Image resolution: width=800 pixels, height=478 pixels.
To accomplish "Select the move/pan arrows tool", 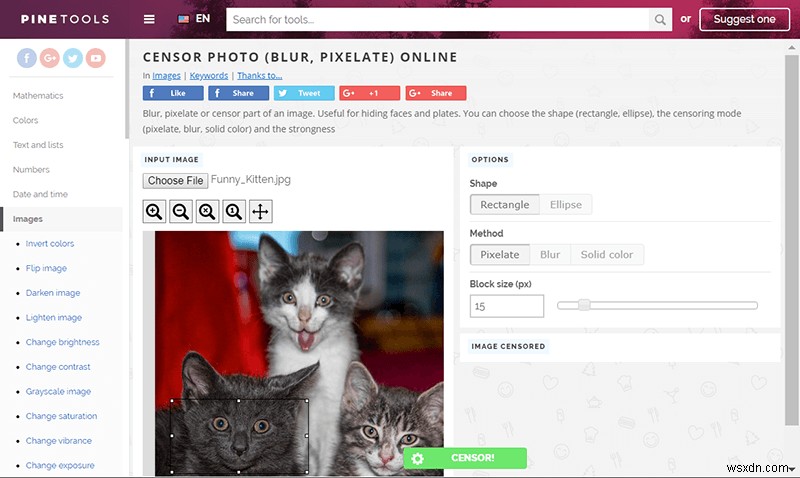I will tap(260, 211).
